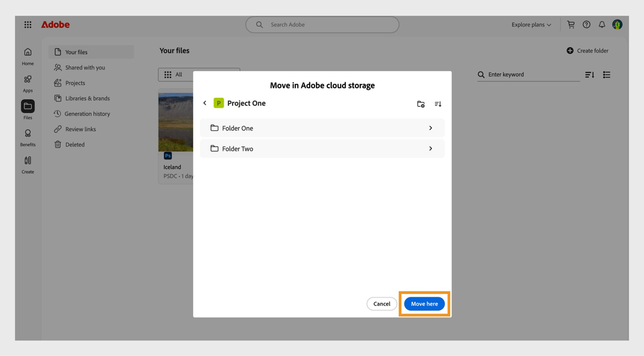
Task: Click the create-new-folder icon in the dialog
Action: click(x=421, y=104)
